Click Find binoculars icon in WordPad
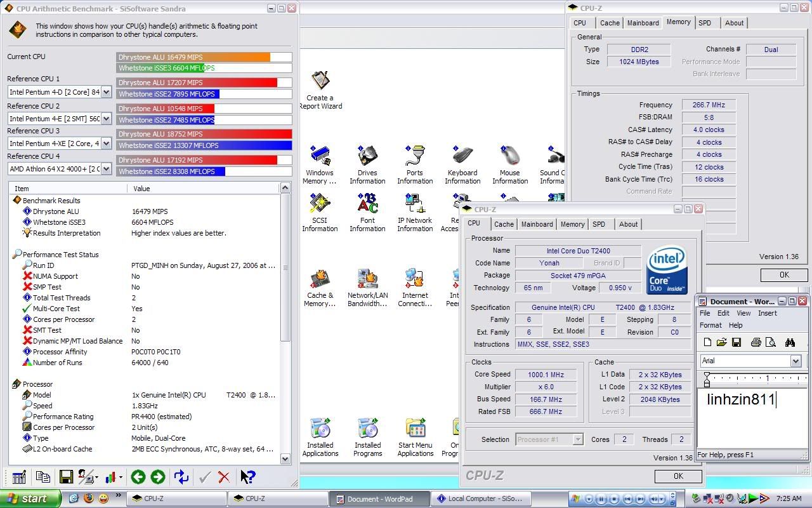This screenshot has width=812, height=508. pyautogui.click(x=790, y=342)
